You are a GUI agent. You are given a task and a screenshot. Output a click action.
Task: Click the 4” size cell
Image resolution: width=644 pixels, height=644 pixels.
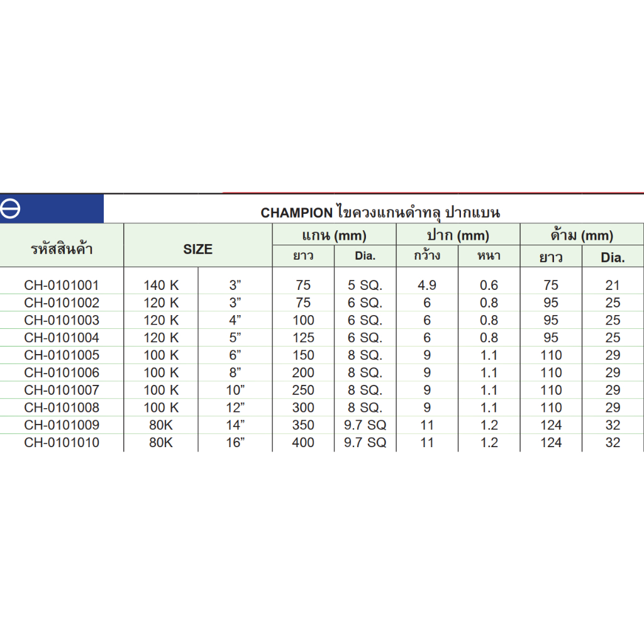click(x=235, y=320)
